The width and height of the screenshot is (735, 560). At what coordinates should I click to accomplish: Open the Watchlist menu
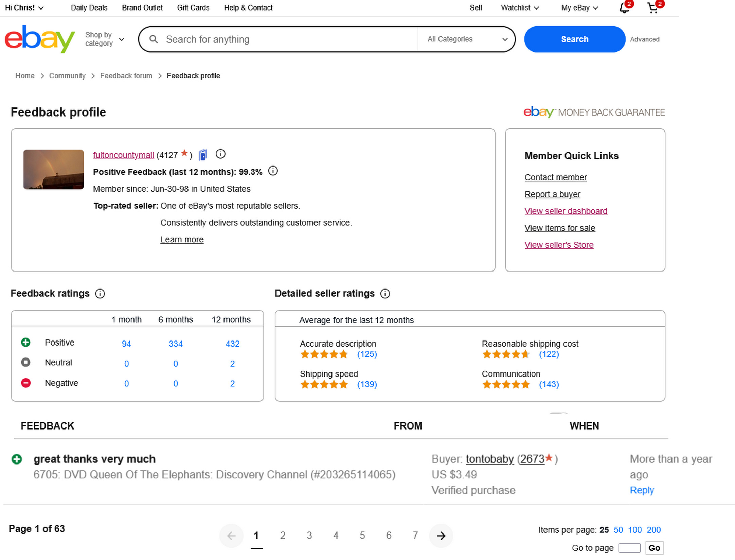(520, 8)
